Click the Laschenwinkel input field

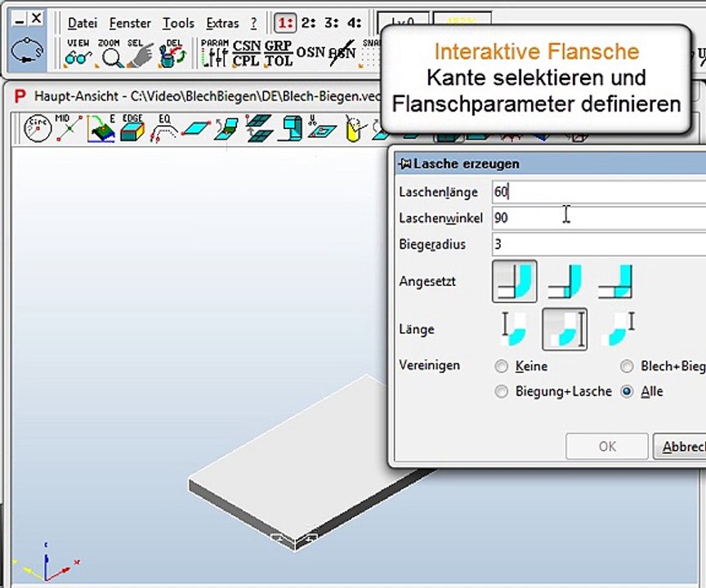point(599,218)
